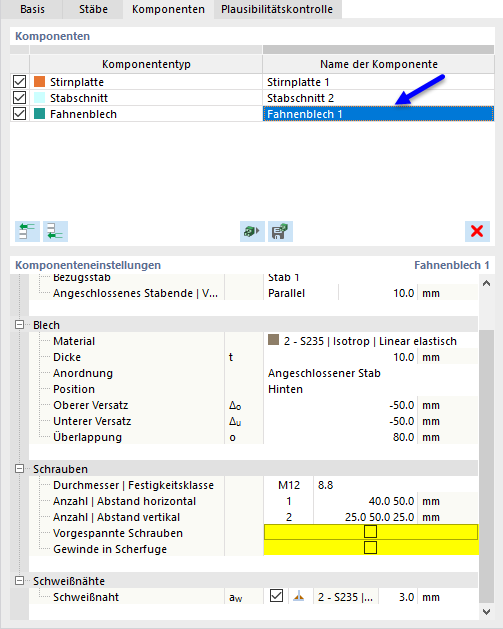Click the load component from library icon
Image resolution: width=503 pixels, height=629 pixels.
coord(252,231)
